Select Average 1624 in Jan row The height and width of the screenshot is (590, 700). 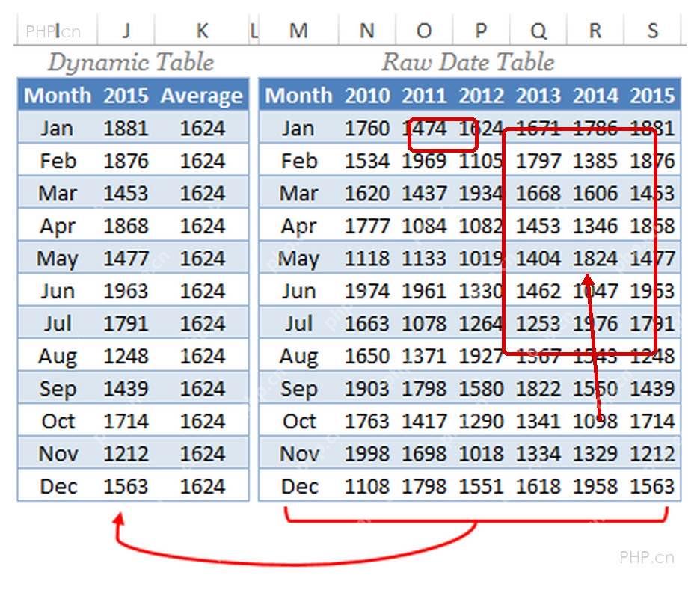(202, 128)
